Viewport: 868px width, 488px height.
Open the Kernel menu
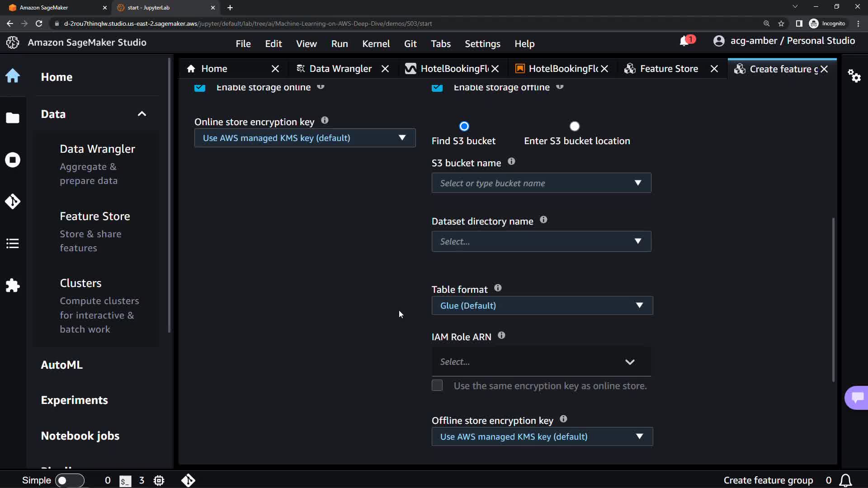click(x=376, y=44)
